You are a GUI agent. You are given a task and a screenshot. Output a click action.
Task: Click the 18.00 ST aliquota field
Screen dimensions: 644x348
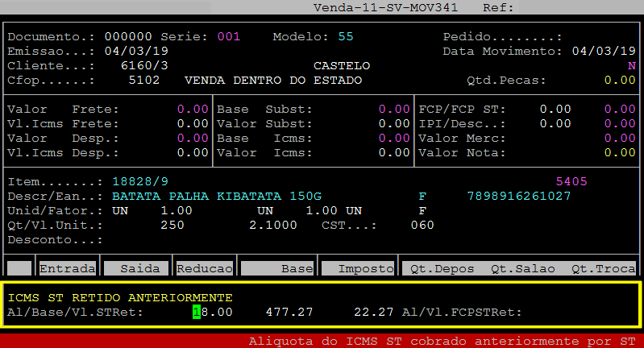coord(213,312)
